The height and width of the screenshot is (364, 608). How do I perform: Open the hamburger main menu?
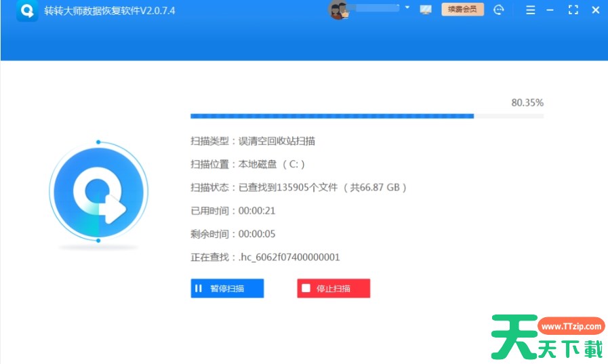[x=531, y=10]
